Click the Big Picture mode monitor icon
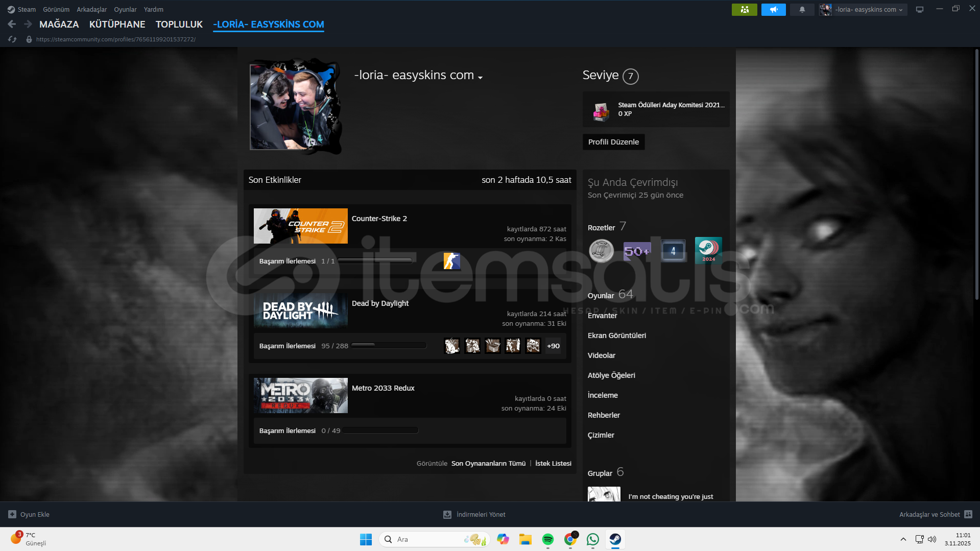This screenshot has width=980, height=551. point(919,10)
